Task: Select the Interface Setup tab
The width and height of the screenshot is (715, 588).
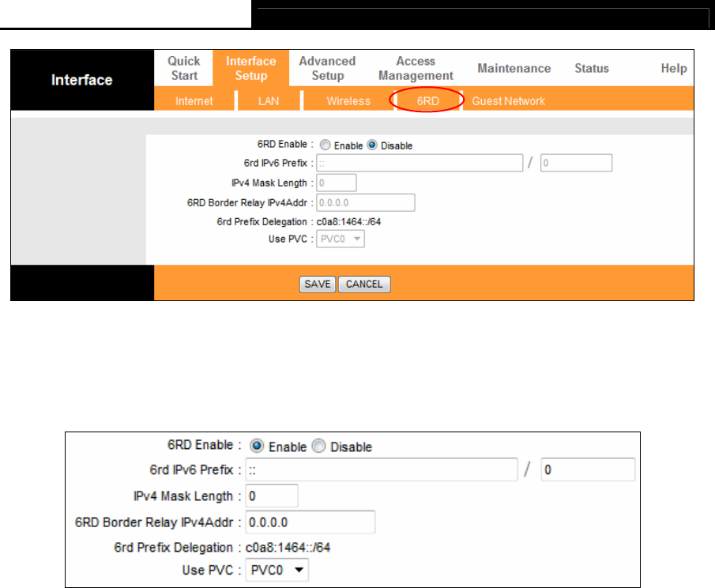Action: pyautogui.click(x=250, y=68)
